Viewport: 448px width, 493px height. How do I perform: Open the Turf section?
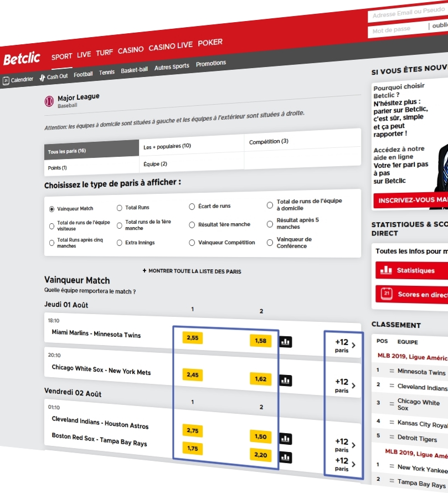coord(104,53)
